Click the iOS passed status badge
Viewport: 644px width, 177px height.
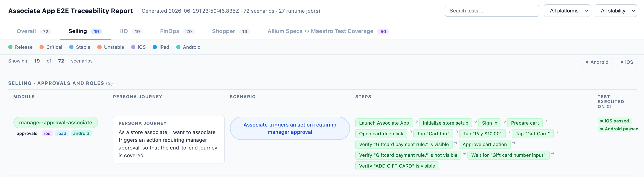pos(615,121)
